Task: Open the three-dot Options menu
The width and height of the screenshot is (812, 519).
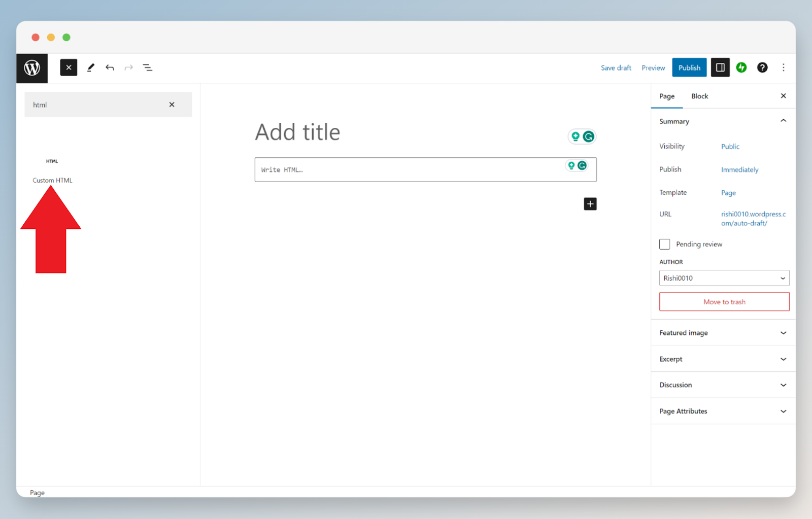Action: 783,67
